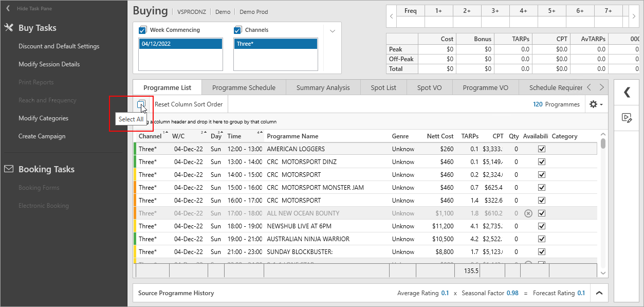Click the 3+ frequency column header
Viewport: 644px width, 307px height.
tap(495, 11)
